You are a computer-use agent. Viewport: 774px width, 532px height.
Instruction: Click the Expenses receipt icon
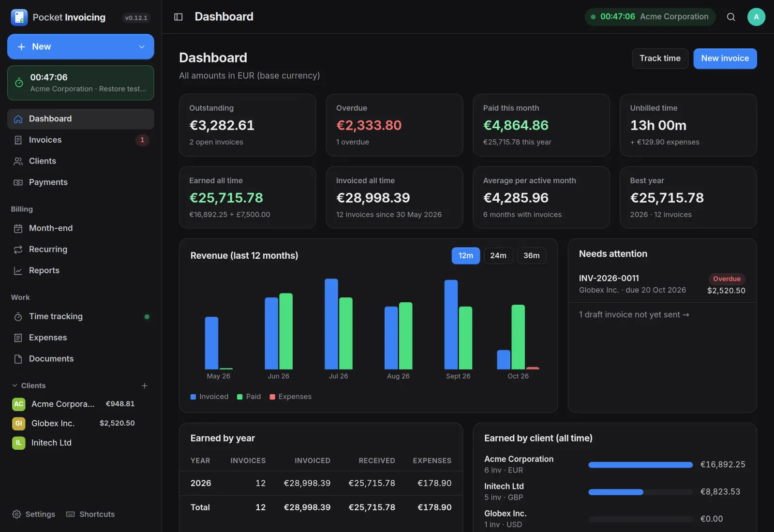18,338
